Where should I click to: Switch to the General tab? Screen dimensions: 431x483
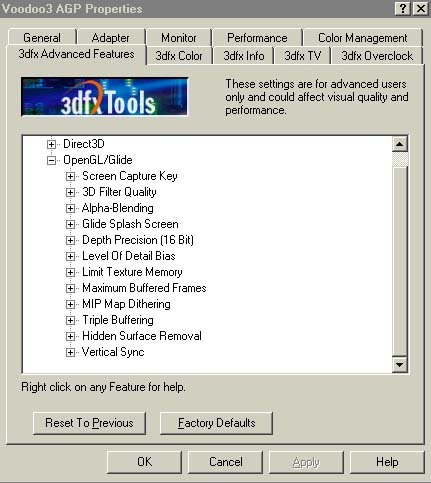pos(42,38)
